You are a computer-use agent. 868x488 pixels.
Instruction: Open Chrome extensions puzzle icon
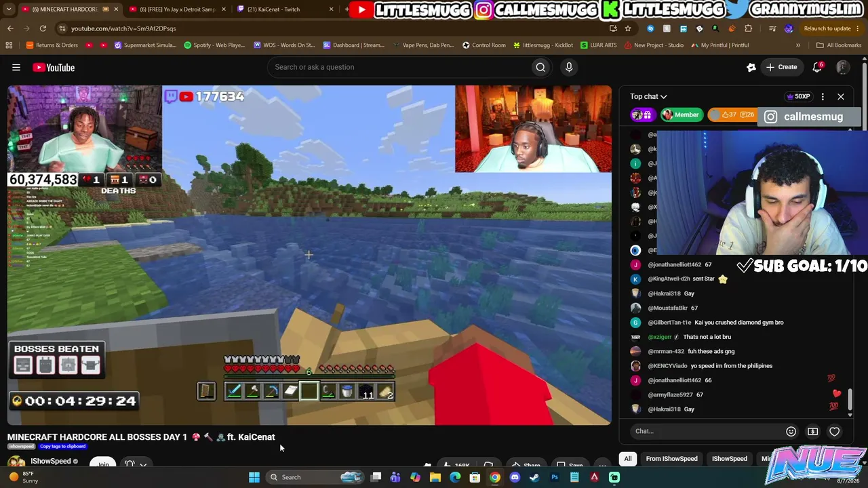(x=749, y=28)
